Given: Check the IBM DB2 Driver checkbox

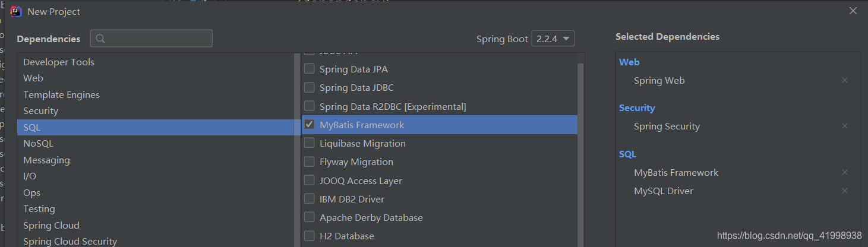Looking at the screenshot, I should (309, 199).
